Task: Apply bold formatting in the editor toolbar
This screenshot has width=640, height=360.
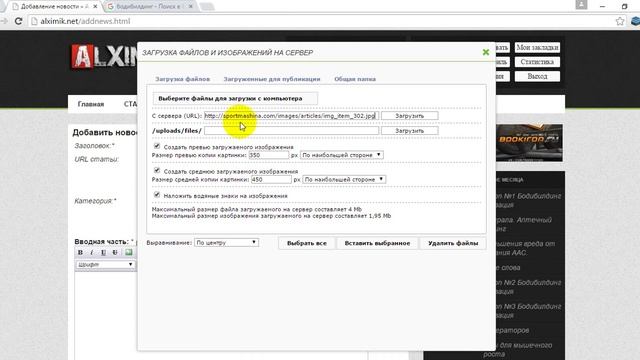Action: coord(80,253)
